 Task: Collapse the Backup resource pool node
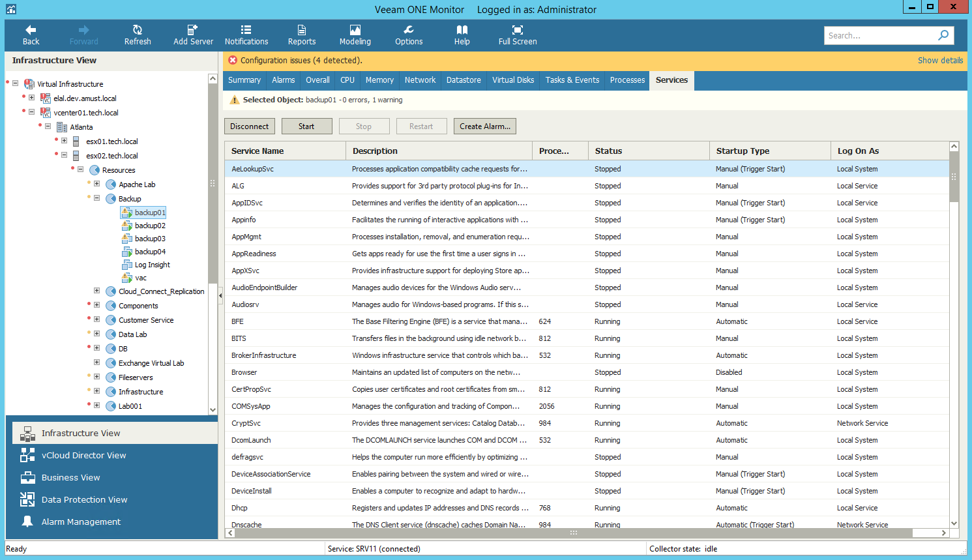(96, 198)
